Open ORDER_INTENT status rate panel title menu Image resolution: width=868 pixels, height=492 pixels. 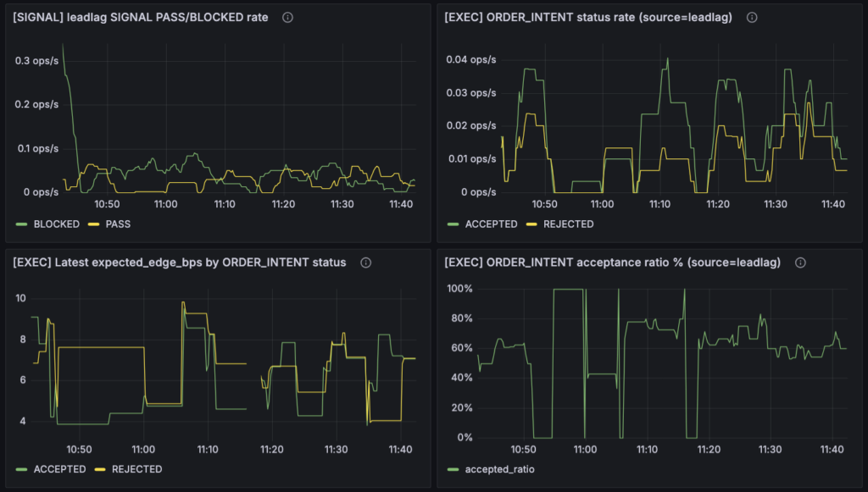tap(591, 17)
